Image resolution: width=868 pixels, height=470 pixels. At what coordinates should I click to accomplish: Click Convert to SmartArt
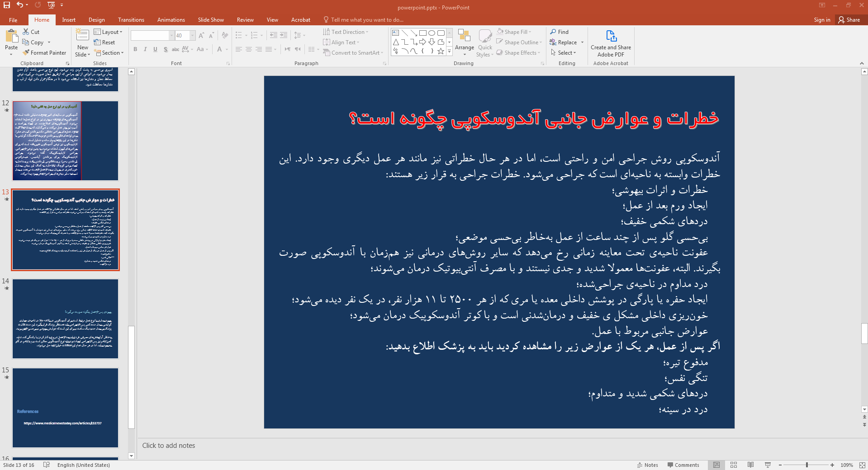point(353,52)
